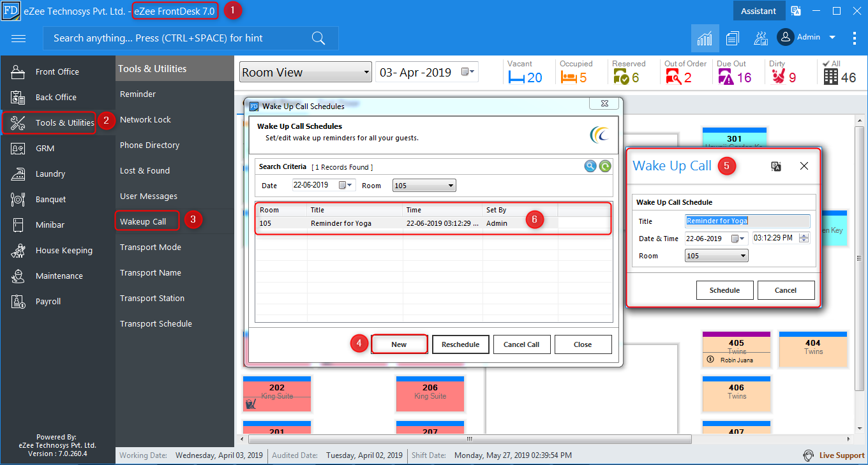Select room 206 King Suite tile
The height and width of the screenshot is (465, 868).
coord(430,394)
